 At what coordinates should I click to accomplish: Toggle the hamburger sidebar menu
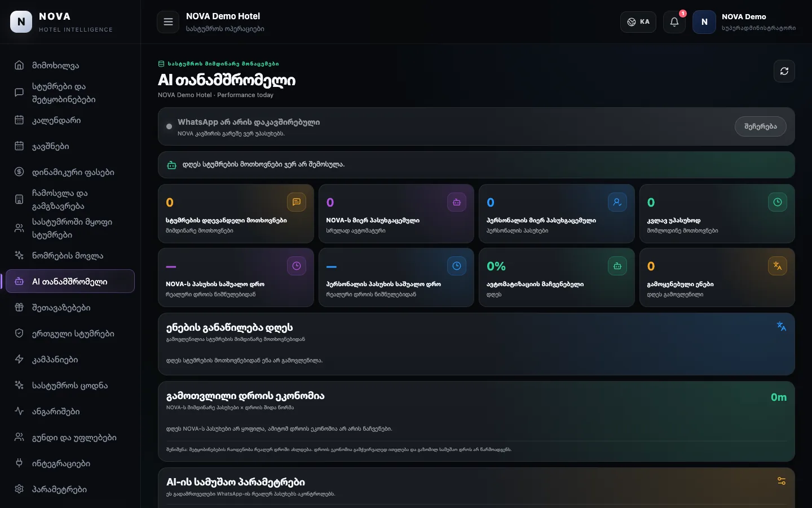click(x=168, y=22)
